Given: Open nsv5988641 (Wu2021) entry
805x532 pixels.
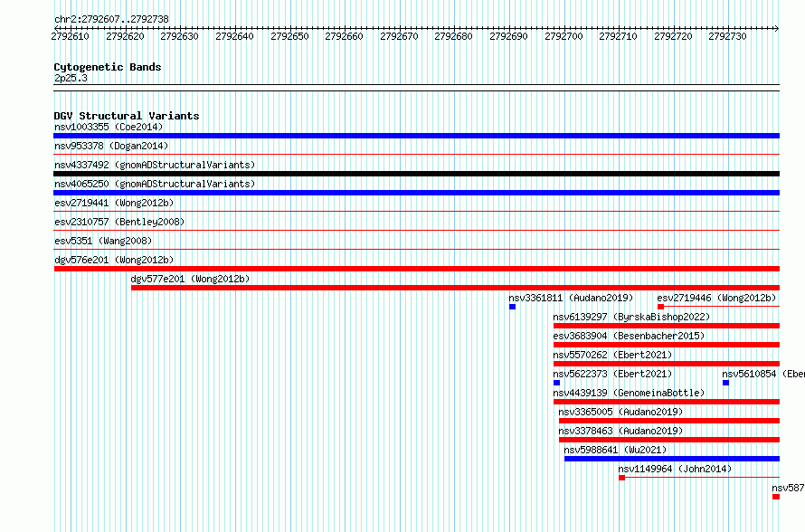Looking at the screenshot, I should pos(615,450).
